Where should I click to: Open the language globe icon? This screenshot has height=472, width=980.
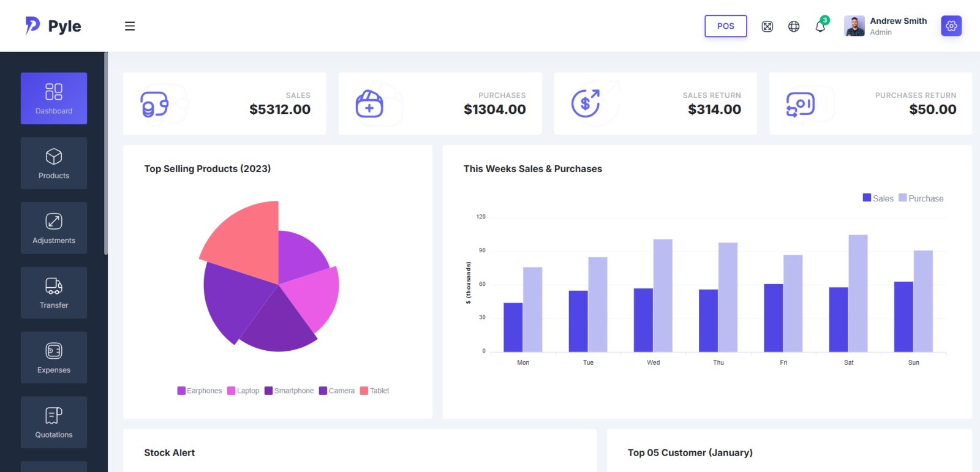coord(794,26)
